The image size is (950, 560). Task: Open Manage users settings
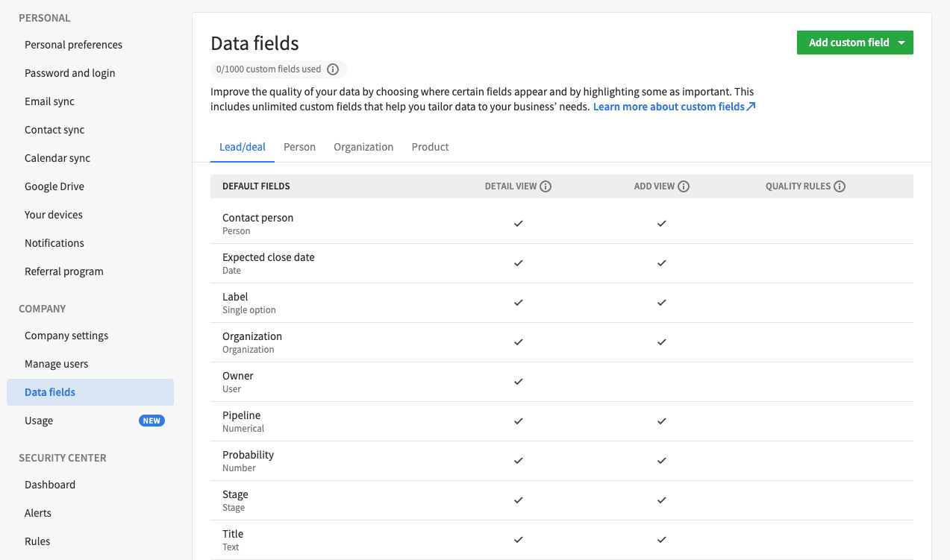click(x=56, y=363)
